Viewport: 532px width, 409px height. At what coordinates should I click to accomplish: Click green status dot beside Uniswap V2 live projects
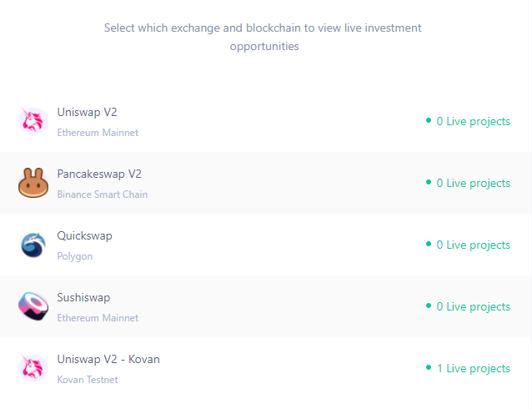[429, 120]
